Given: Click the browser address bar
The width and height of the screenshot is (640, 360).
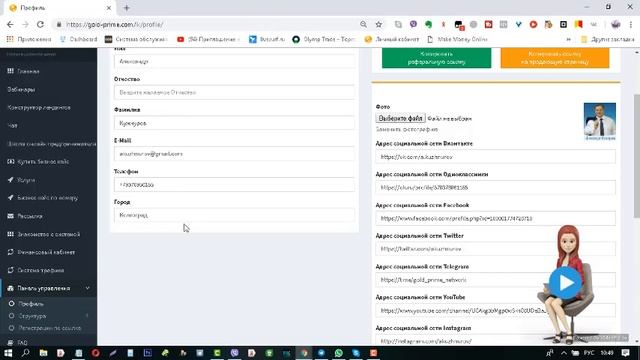Looking at the screenshot, I should [210, 24].
